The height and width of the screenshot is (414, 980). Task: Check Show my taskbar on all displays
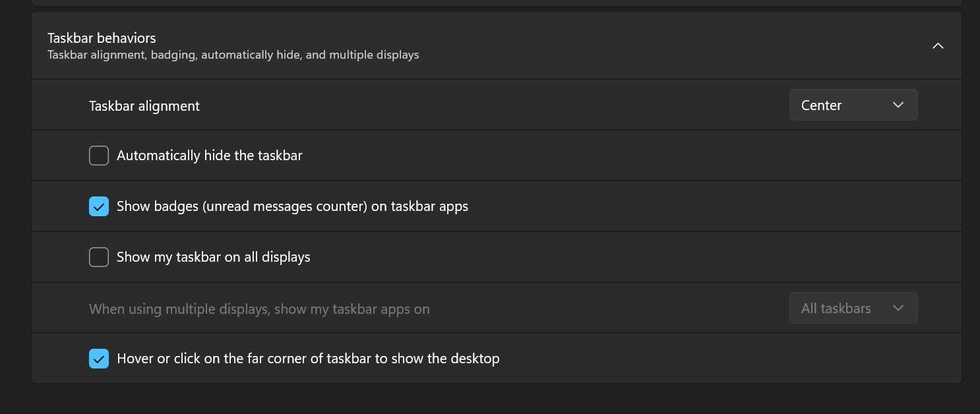pos(99,257)
